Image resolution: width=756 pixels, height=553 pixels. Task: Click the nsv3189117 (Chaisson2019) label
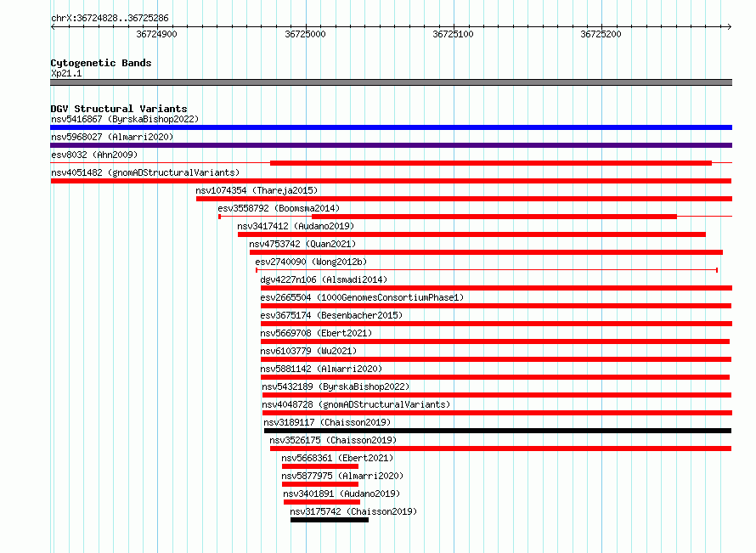(327, 422)
